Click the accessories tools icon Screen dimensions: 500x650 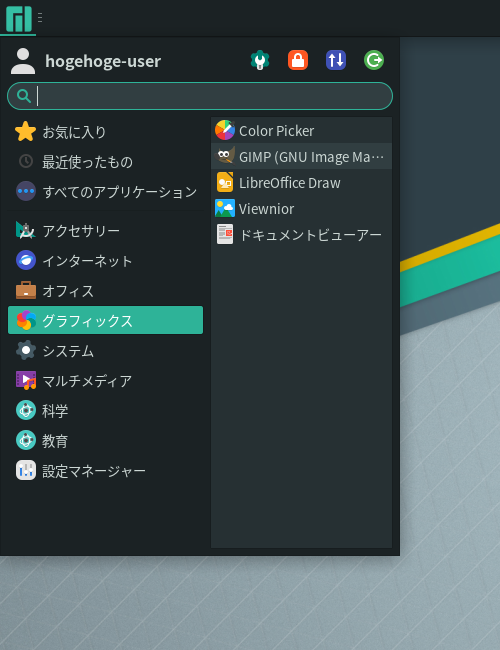26,230
